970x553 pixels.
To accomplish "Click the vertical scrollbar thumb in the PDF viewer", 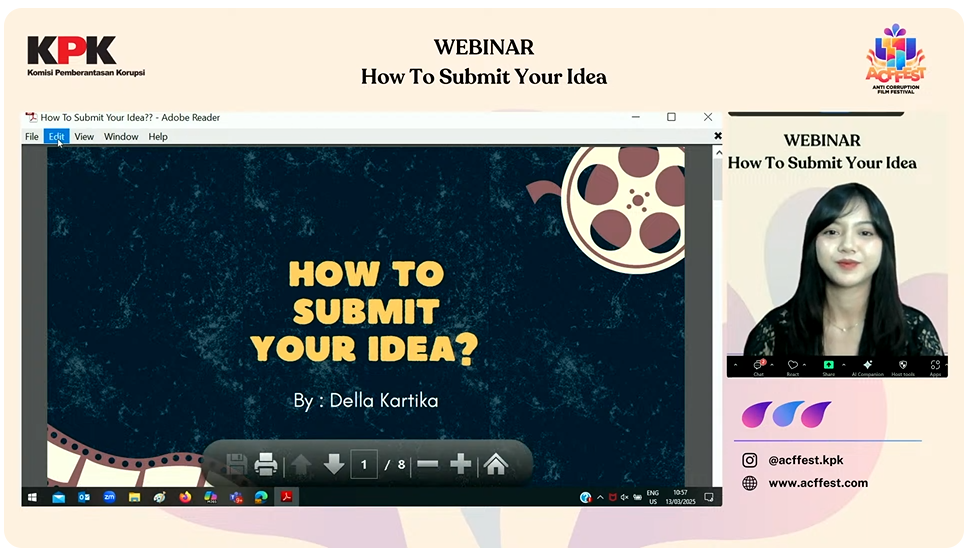I will click(x=718, y=179).
